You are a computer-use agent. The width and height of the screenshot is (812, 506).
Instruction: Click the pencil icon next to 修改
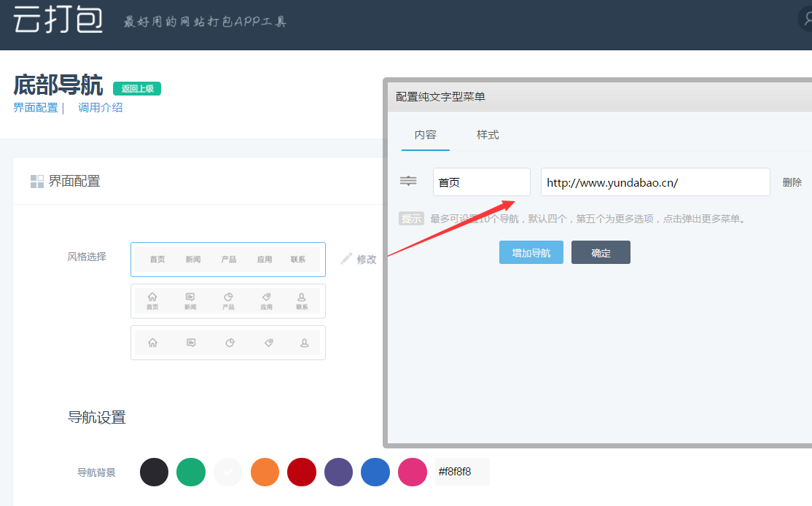click(346, 259)
